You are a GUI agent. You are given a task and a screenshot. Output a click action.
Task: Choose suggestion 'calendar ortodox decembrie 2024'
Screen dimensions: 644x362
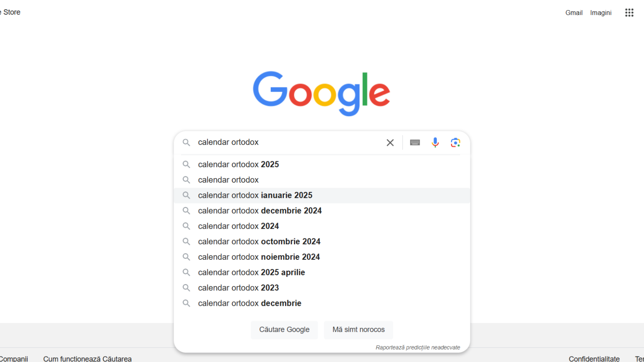pyautogui.click(x=322, y=211)
